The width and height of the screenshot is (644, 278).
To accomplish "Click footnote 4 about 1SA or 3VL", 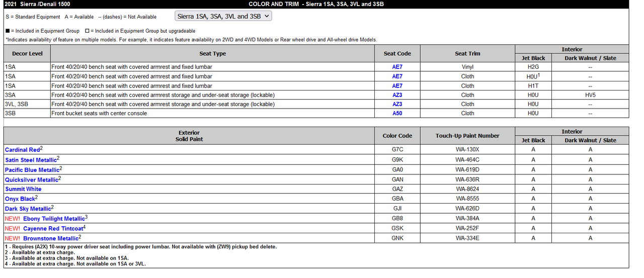I will 75,264.
